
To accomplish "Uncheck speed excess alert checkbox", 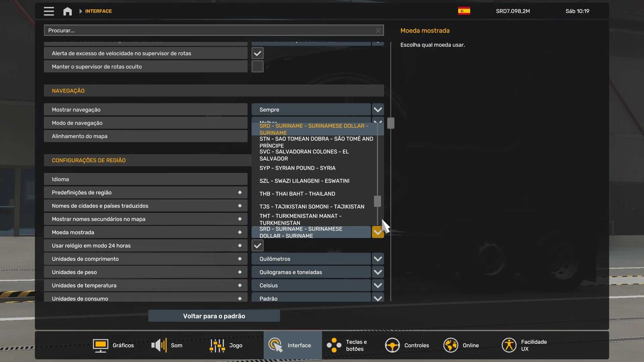I will (257, 53).
